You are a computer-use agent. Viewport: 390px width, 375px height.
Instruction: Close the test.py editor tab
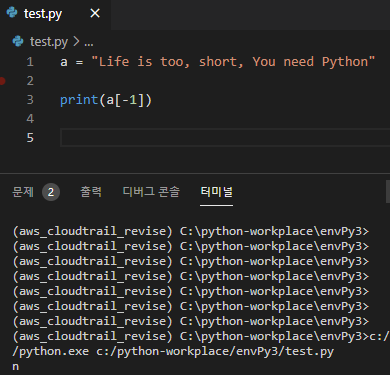click(x=95, y=13)
